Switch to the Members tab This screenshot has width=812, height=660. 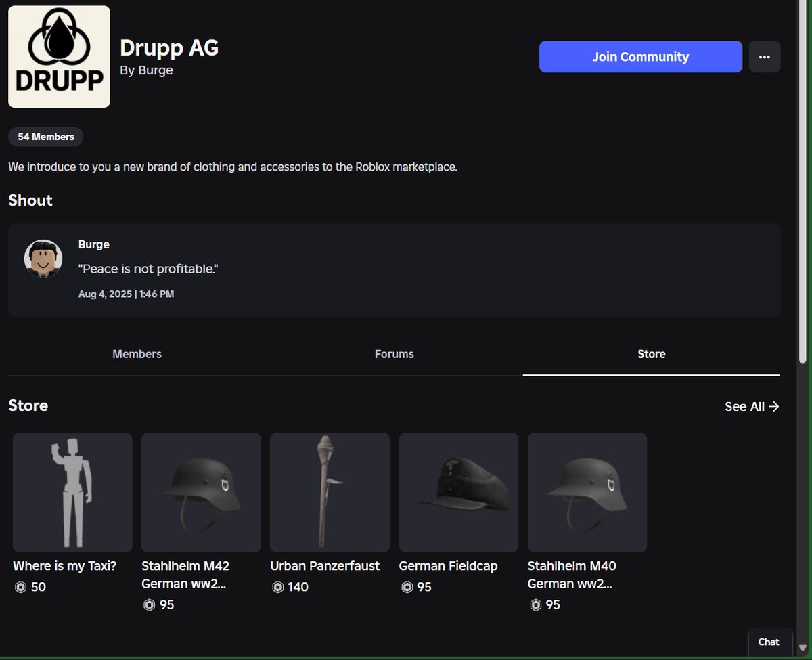click(x=137, y=354)
